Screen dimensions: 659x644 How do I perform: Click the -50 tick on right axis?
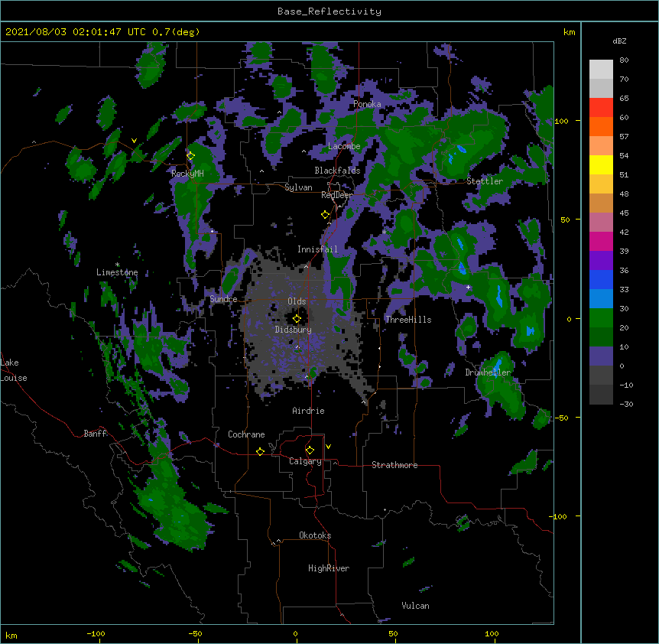(561, 418)
